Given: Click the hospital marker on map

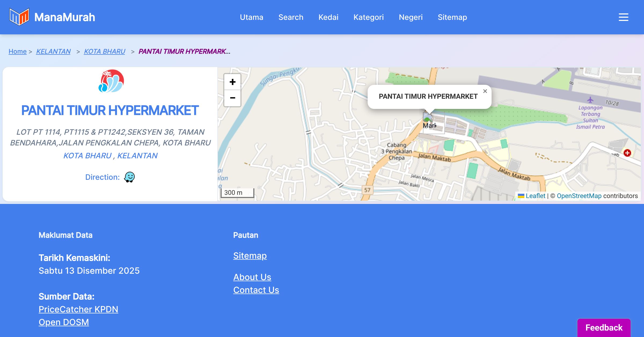Looking at the screenshot, I should (627, 153).
